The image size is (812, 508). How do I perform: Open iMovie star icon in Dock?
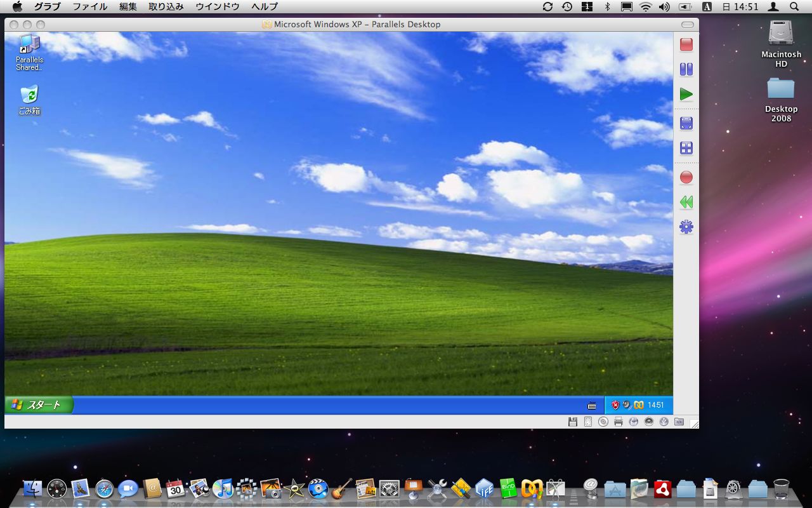coord(294,488)
